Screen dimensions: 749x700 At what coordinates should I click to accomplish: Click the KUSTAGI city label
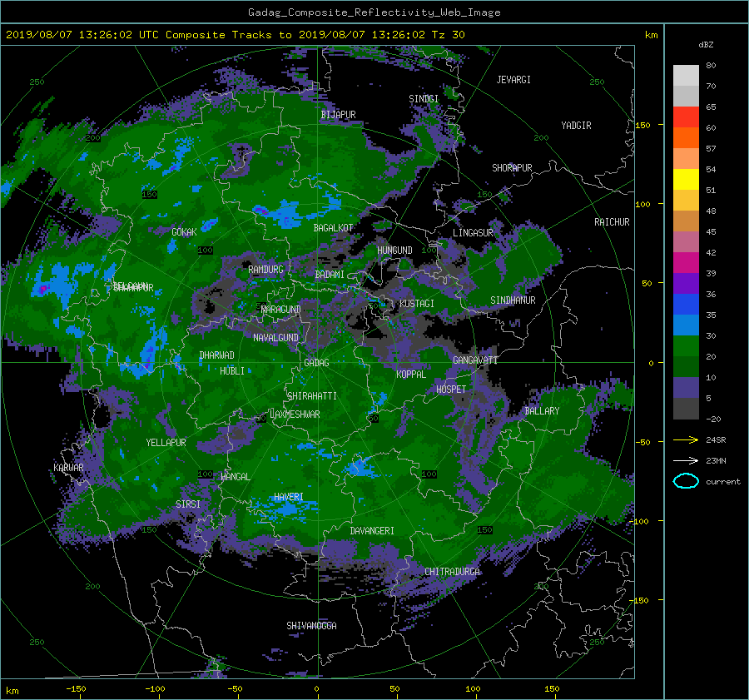[x=417, y=304]
